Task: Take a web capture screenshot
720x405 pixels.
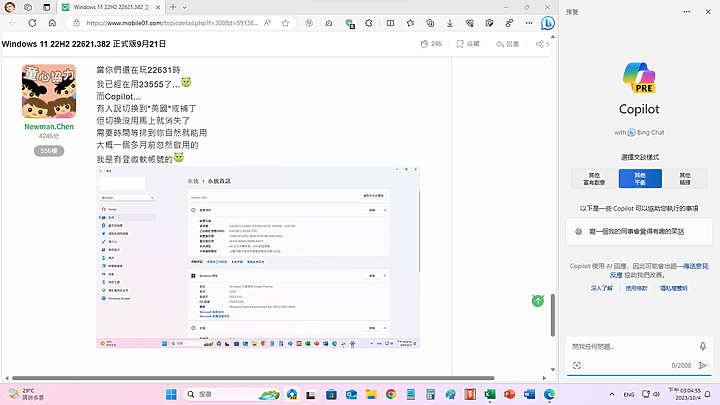Action: [x=329, y=23]
